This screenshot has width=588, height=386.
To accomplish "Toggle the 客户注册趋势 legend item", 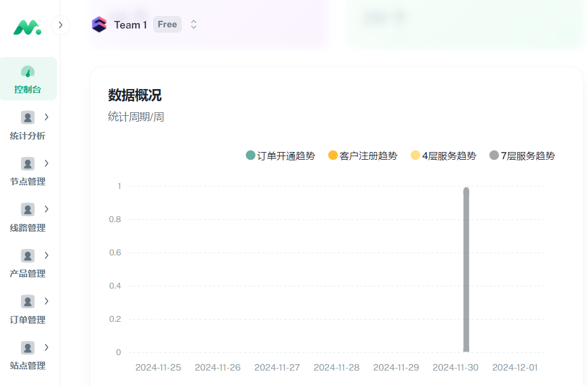I will coord(362,155).
